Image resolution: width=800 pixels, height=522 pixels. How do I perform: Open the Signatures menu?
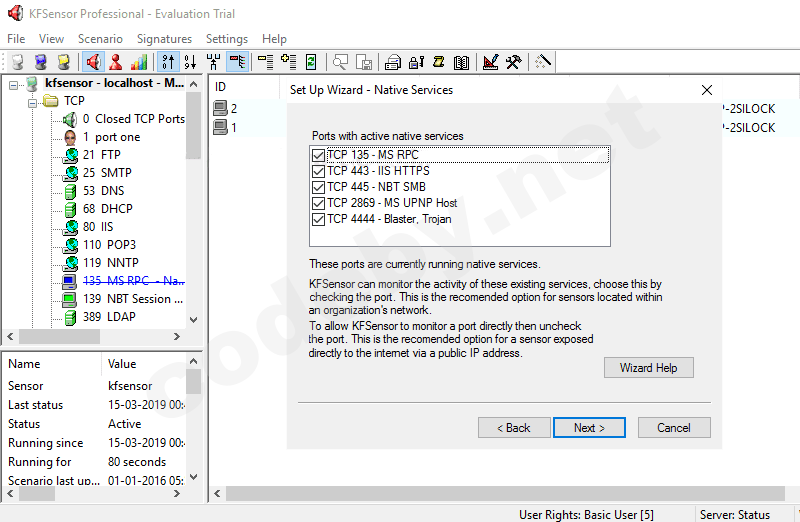coord(164,39)
